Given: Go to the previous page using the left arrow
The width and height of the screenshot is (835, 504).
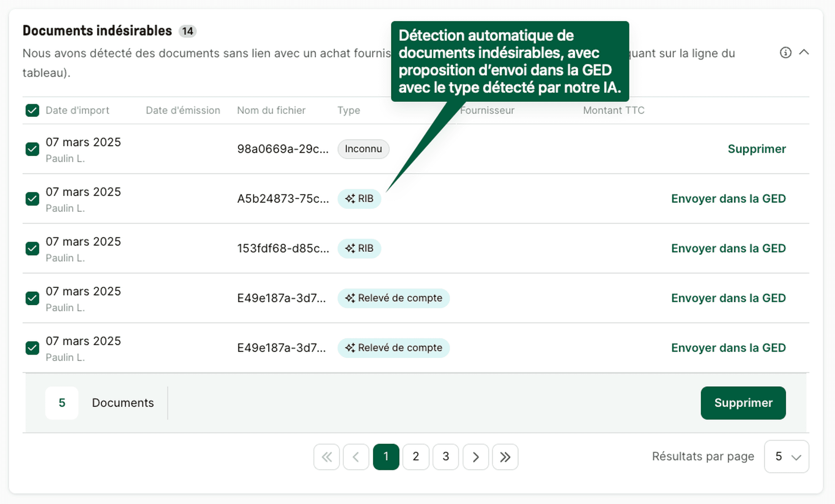Looking at the screenshot, I should point(356,457).
